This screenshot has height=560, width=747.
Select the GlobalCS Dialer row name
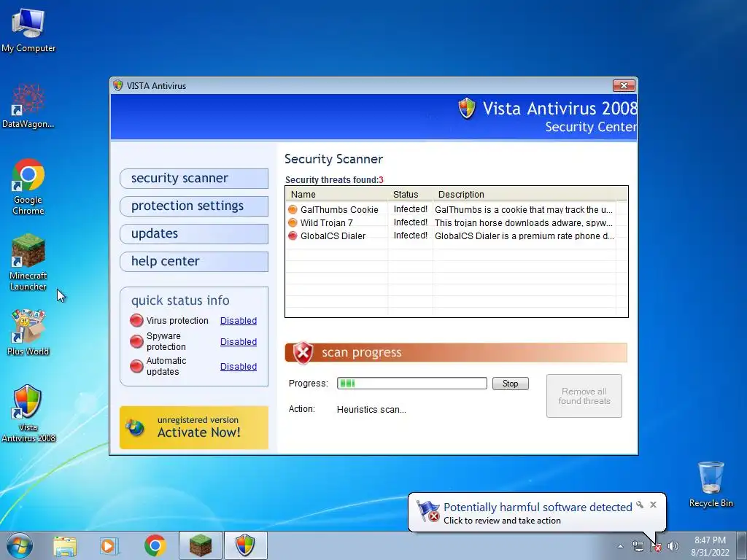333,236
